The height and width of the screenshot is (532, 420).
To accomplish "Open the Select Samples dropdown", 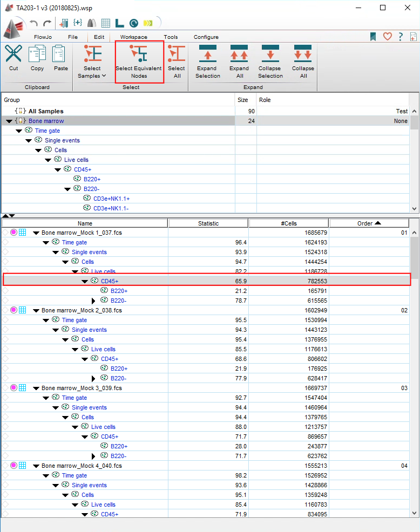I will [92, 76].
